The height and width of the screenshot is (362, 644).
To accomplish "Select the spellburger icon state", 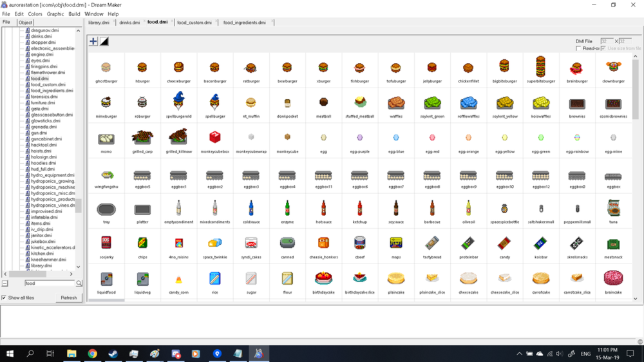I will tap(215, 102).
